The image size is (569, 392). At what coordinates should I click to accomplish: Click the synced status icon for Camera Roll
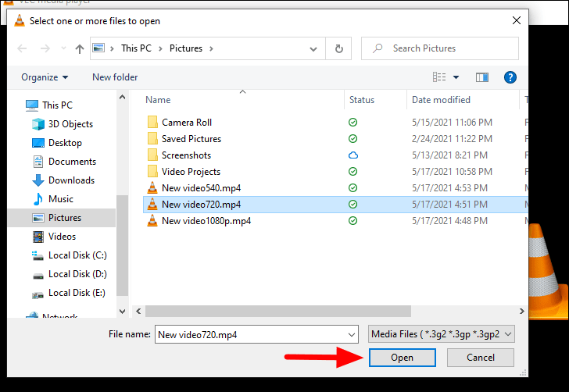pyautogui.click(x=352, y=122)
